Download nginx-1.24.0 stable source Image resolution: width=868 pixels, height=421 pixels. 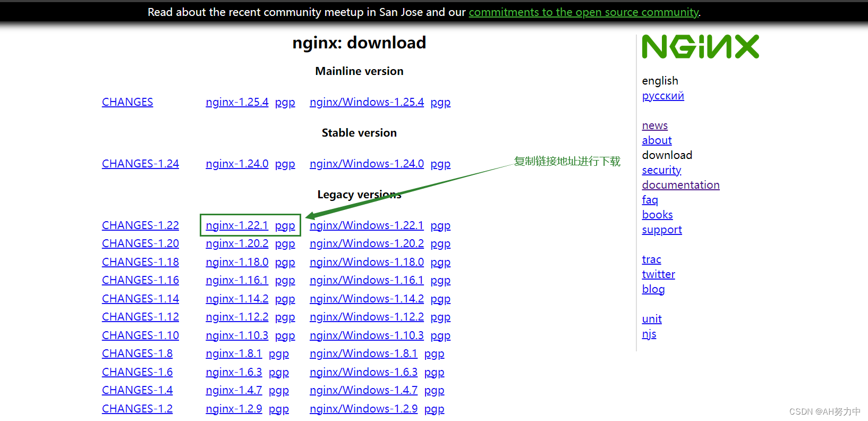[237, 164]
